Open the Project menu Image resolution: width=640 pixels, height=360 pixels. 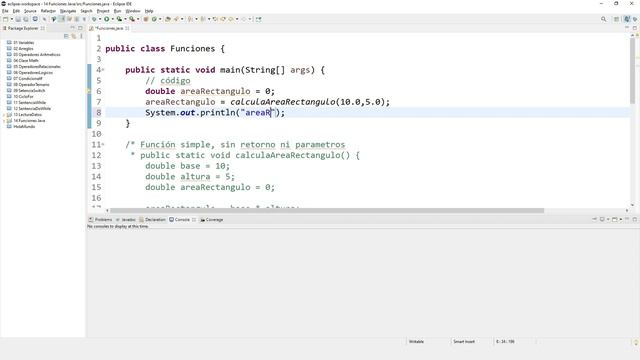[103, 11]
